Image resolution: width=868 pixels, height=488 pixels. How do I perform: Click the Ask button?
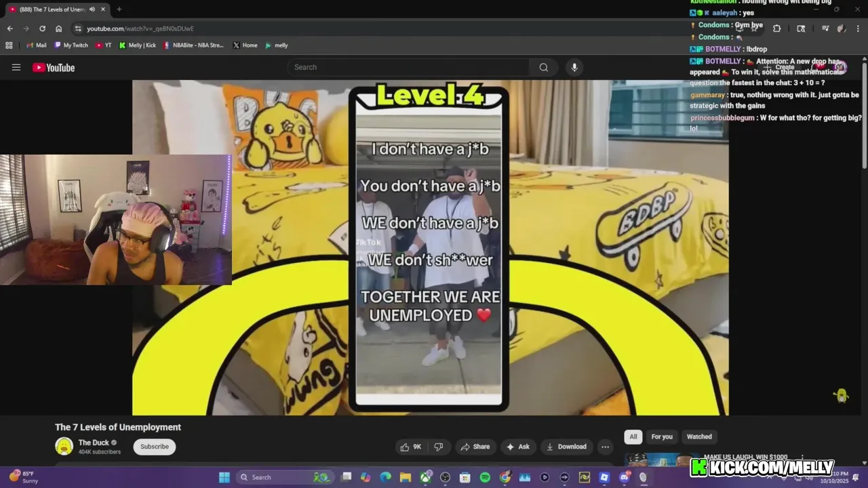click(x=517, y=447)
